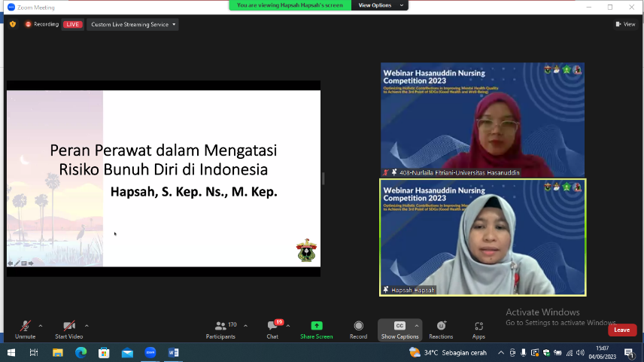Open the Chat panel
This screenshot has height=362, width=644.
(x=272, y=329)
